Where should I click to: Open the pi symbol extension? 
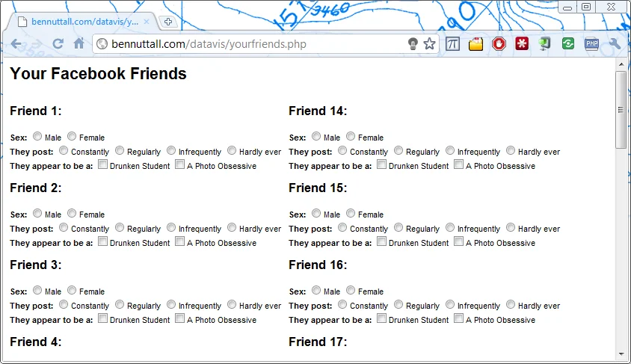[453, 43]
